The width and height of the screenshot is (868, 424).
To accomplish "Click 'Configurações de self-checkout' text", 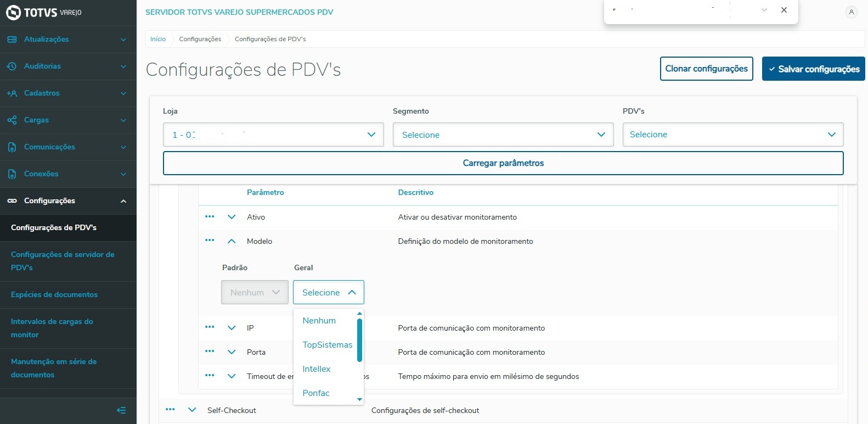I will [x=425, y=411].
